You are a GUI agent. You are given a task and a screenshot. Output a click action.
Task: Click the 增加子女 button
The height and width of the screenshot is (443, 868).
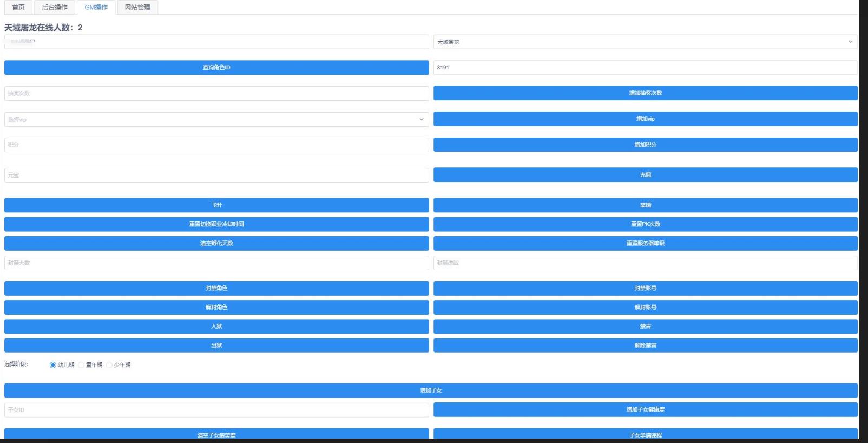pos(431,390)
